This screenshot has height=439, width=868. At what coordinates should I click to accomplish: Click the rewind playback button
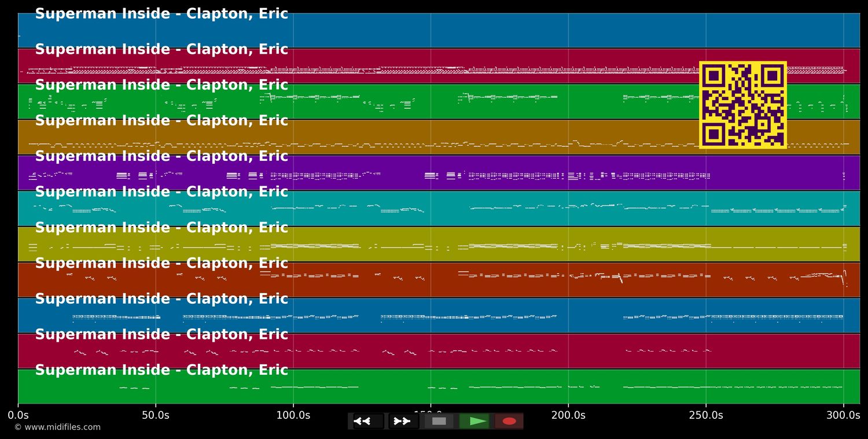click(x=369, y=421)
